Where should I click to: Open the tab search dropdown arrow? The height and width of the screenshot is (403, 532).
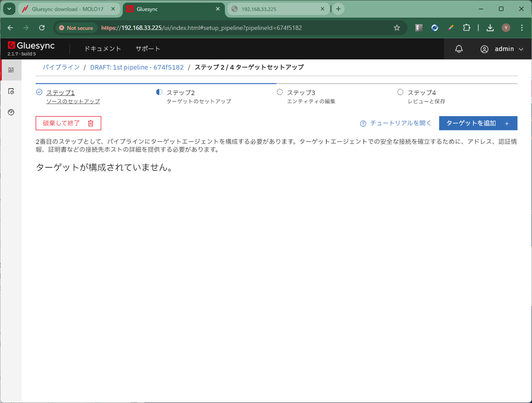click(9, 9)
